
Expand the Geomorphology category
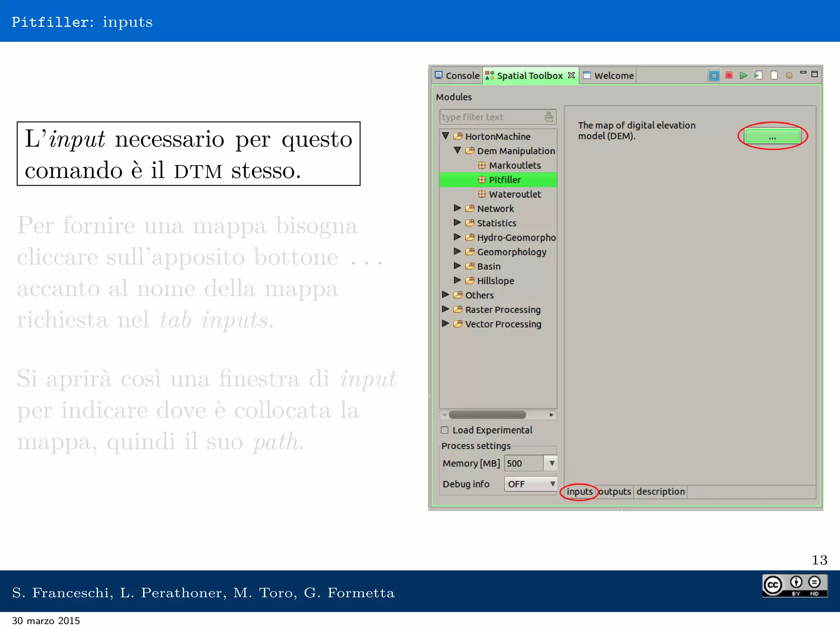[x=457, y=251]
